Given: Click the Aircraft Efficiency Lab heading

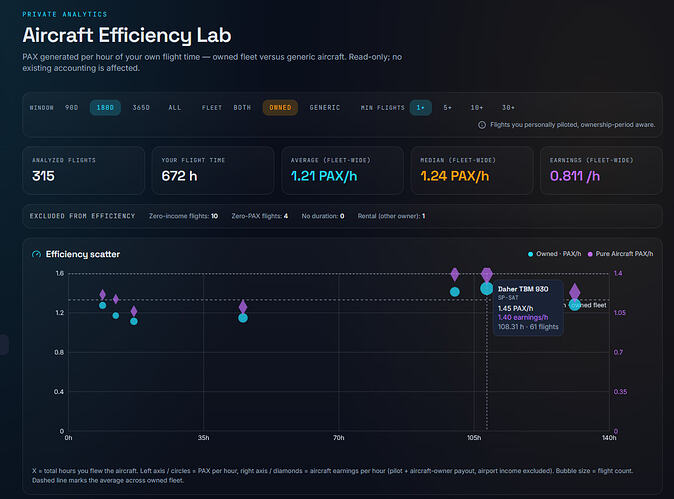Looking at the screenshot, I should coord(127,35).
